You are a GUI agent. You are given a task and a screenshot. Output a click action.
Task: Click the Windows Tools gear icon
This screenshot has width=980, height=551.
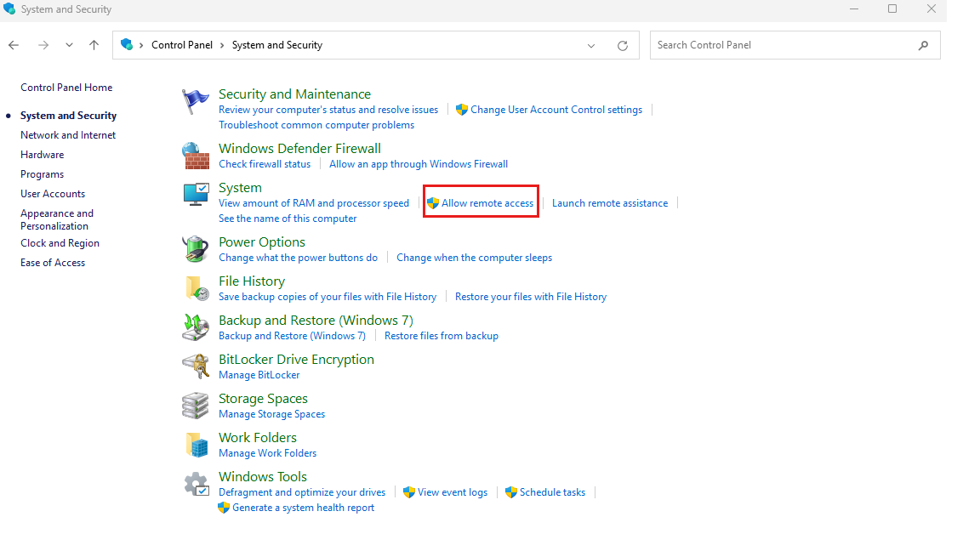[196, 484]
